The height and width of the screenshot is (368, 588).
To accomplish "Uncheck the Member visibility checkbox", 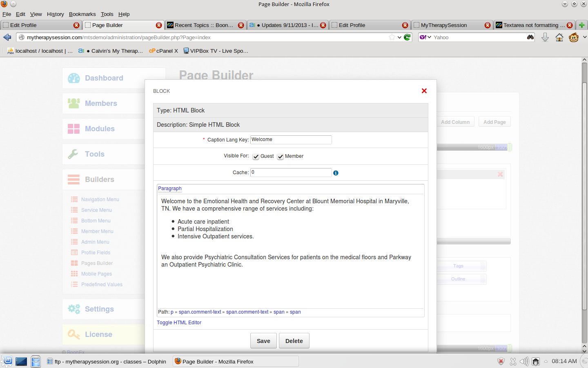I will click(281, 157).
